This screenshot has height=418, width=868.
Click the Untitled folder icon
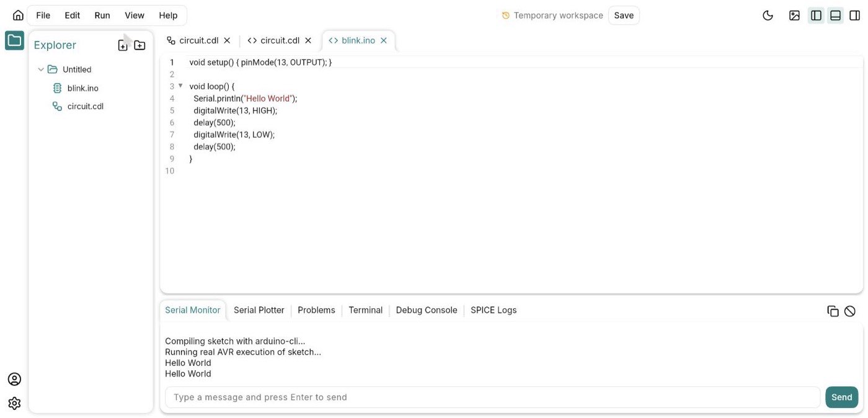53,69
